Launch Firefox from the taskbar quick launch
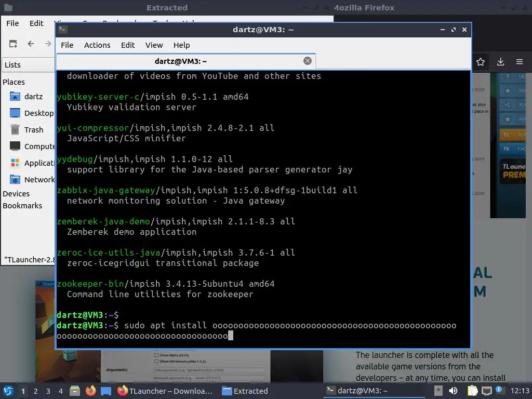The image size is (532, 399). pos(90,391)
